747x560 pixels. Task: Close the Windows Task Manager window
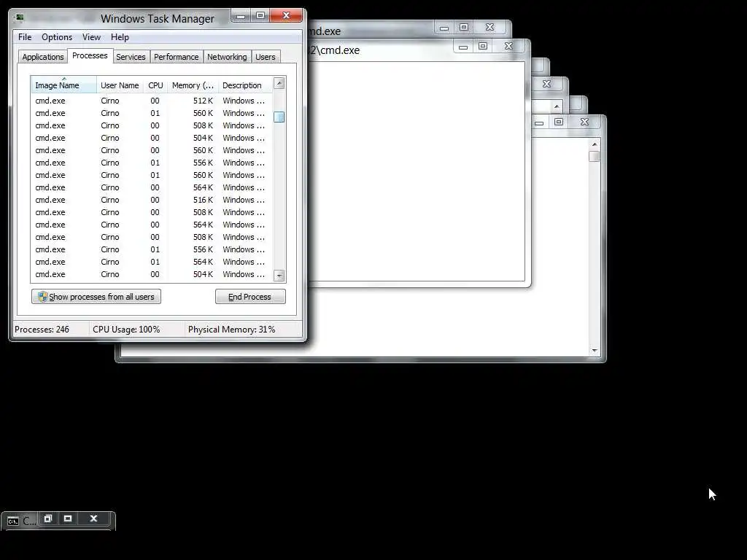pyautogui.click(x=286, y=16)
